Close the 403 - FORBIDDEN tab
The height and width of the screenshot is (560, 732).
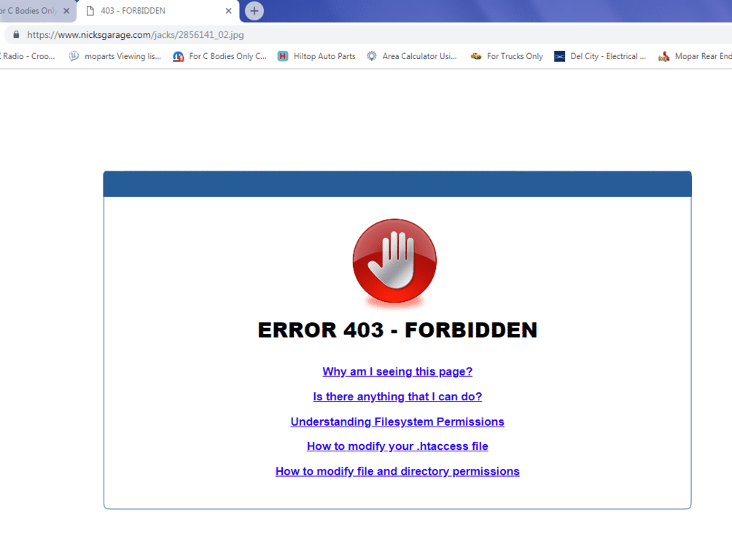[228, 11]
